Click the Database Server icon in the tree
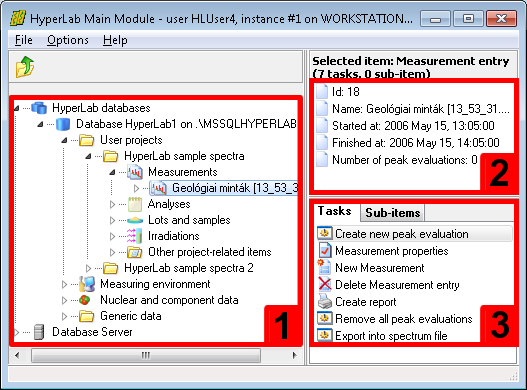The height and width of the screenshot is (390, 527). (x=39, y=332)
